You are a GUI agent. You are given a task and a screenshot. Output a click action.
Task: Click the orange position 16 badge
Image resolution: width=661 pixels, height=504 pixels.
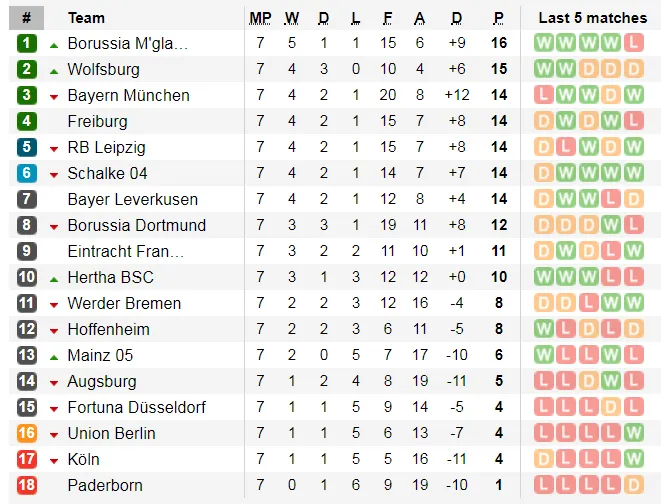tap(27, 433)
